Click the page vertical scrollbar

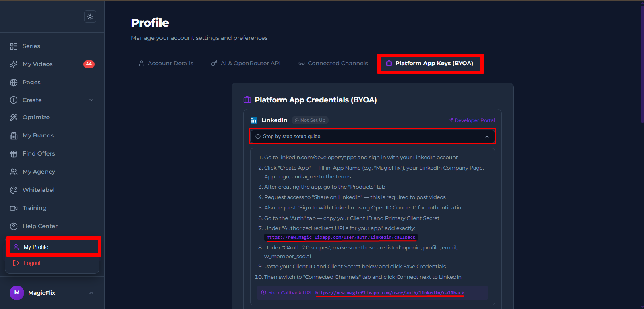point(642,64)
